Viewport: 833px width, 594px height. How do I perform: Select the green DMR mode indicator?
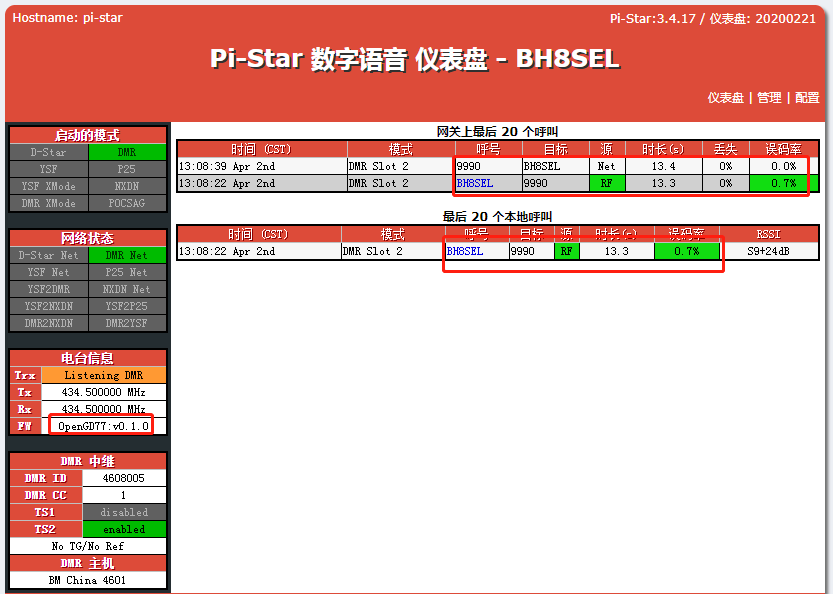127,153
